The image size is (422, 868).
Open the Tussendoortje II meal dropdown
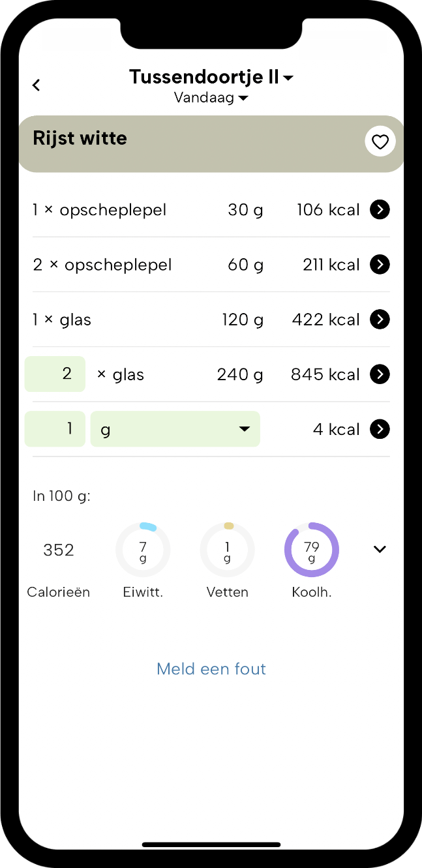pyautogui.click(x=211, y=77)
